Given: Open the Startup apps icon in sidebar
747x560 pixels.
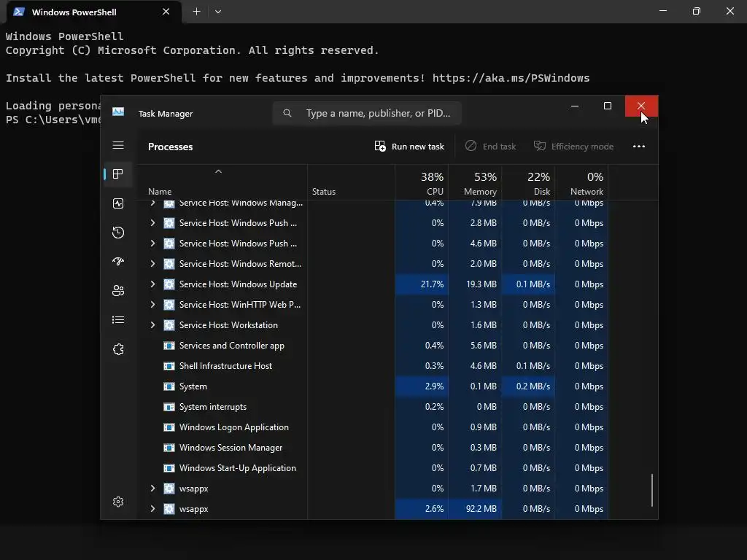Looking at the screenshot, I should (x=118, y=262).
